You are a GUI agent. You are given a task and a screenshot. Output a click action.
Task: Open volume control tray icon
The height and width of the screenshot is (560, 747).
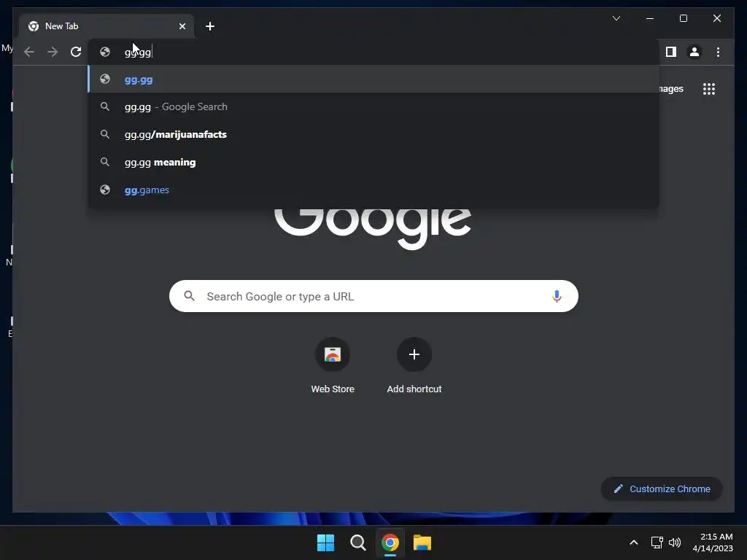coord(675,542)
